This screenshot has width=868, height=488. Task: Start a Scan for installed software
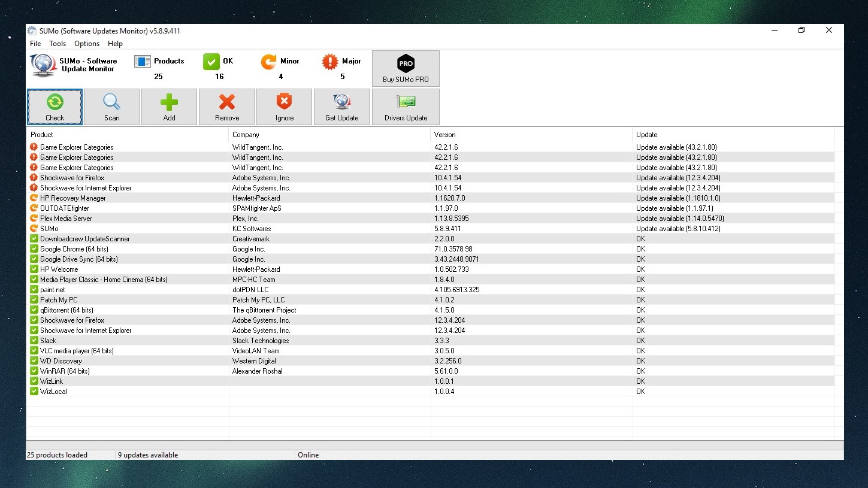tap(112, 107)
